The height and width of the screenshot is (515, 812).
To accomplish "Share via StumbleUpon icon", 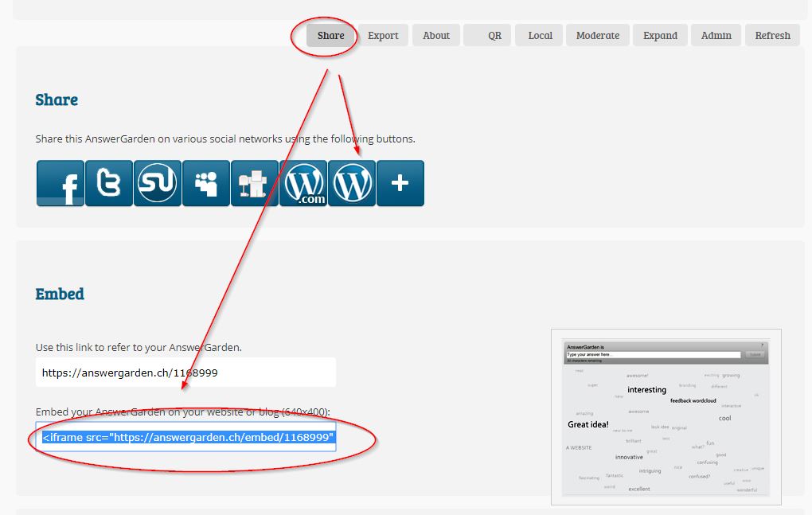I will click(158, 183).
